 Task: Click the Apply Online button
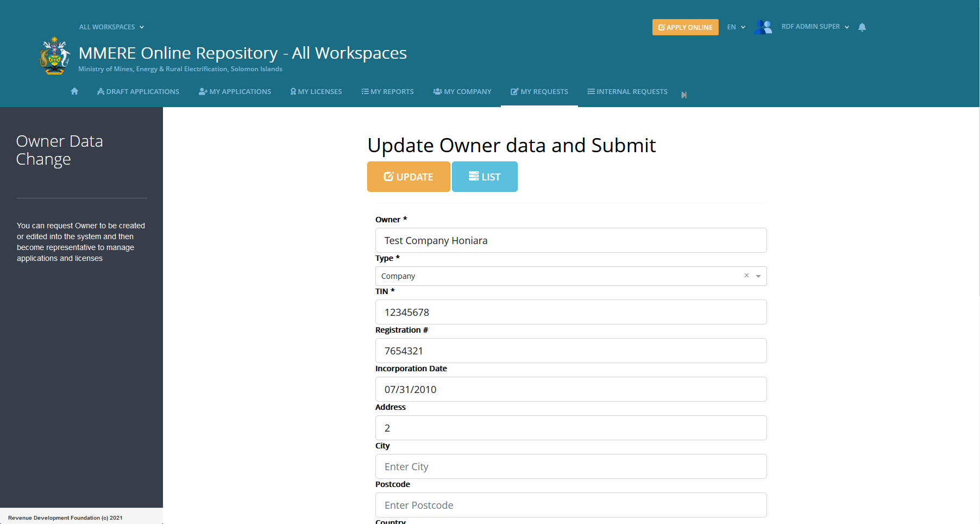(x=686, y=27)
